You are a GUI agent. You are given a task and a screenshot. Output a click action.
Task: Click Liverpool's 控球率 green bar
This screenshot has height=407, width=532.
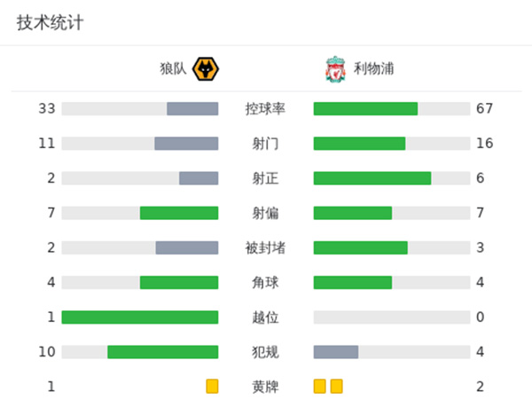click(365, 109)
